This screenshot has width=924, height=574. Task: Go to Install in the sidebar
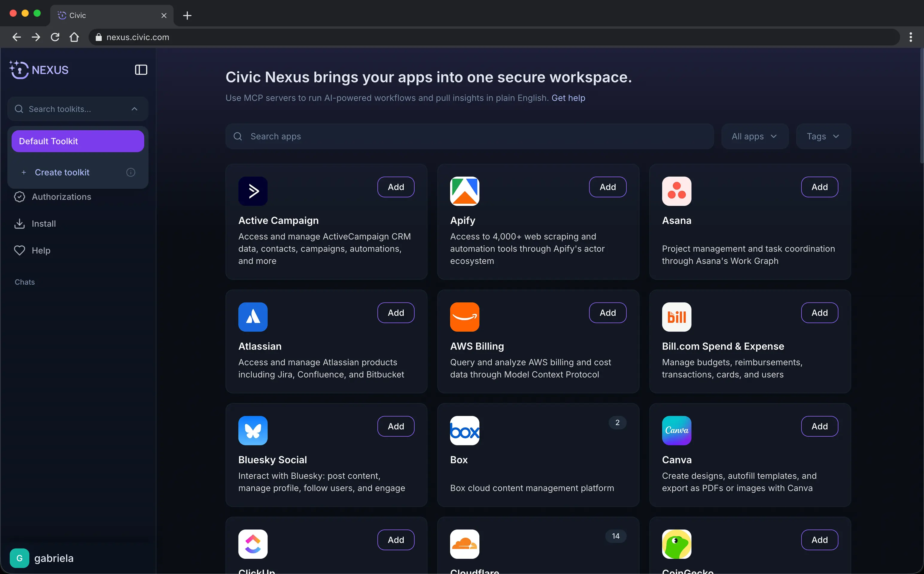(x=43, y=224)
